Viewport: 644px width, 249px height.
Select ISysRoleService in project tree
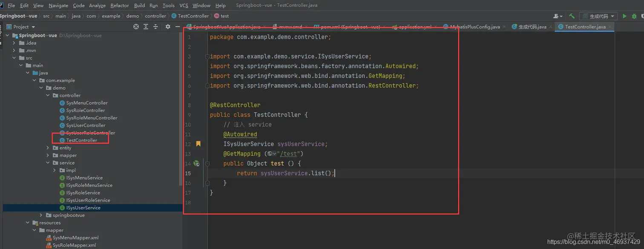(x=83, y=192)
